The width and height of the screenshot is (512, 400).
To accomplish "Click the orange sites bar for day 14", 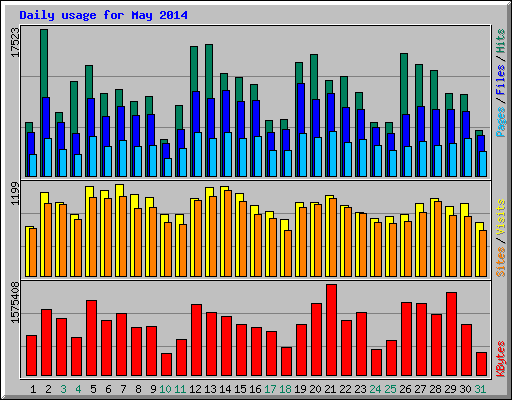I will coord(228,233).
